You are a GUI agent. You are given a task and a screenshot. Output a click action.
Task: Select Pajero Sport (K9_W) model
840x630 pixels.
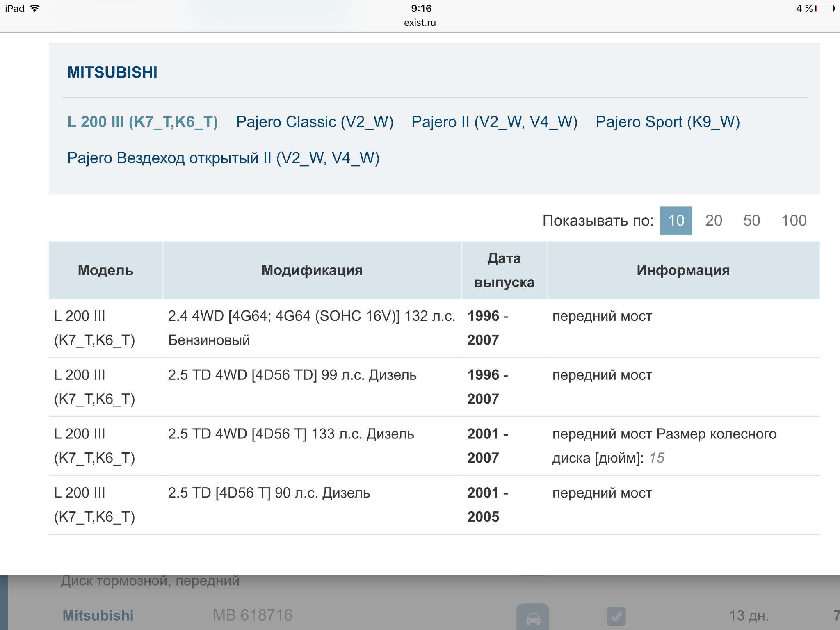coord(667,122)
